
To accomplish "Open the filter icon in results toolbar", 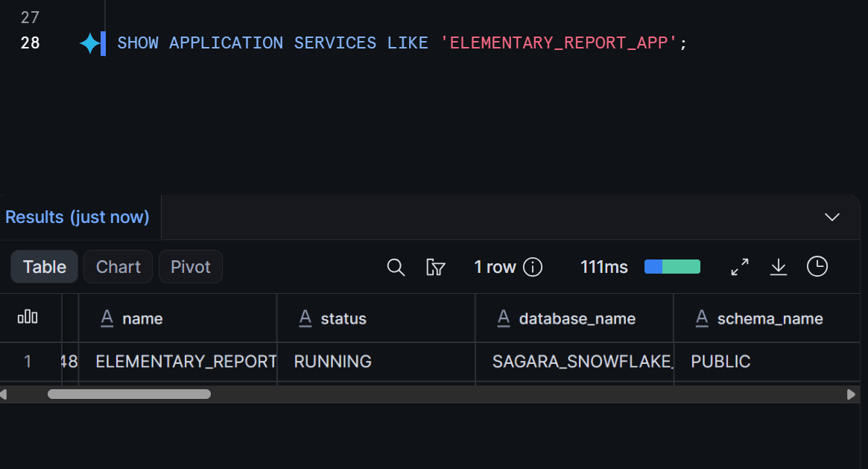I will [x=436, y=268].
